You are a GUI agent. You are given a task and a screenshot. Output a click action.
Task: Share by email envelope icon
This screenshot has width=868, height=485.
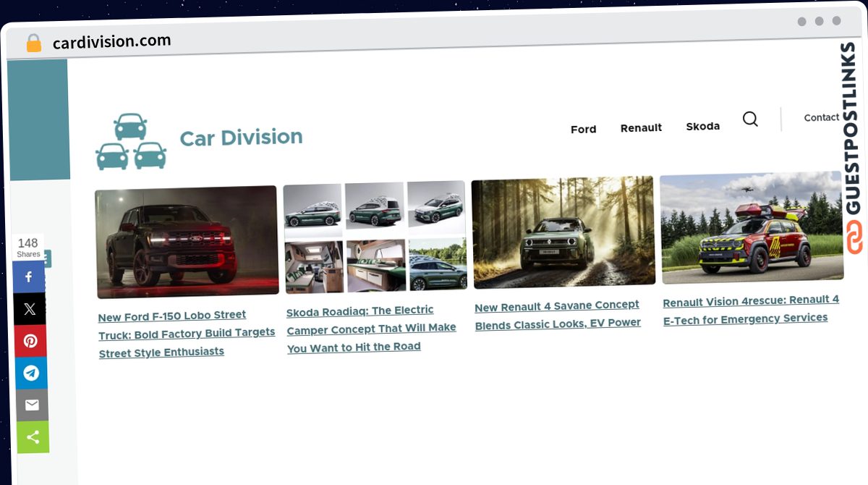(32, 405)
